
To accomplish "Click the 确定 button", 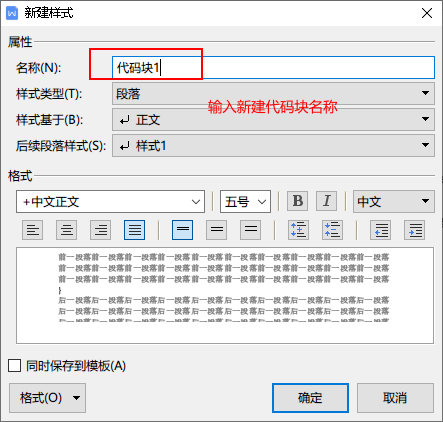I will pos(310,398).
